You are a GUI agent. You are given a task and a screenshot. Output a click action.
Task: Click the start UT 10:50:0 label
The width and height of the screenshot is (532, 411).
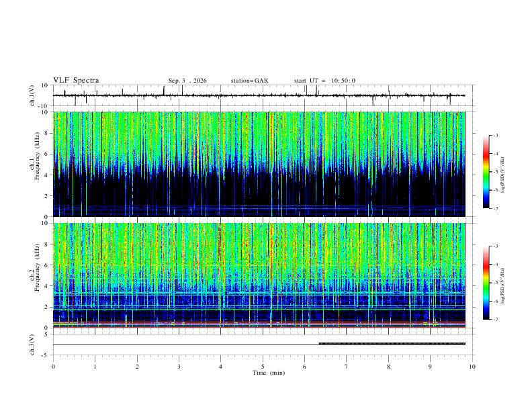pos(324,81)
